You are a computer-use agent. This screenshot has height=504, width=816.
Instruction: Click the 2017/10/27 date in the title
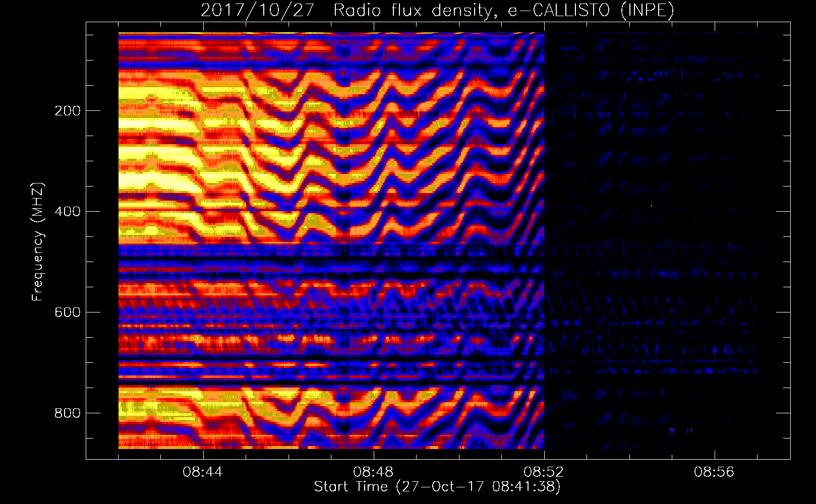tap(258, 10)
